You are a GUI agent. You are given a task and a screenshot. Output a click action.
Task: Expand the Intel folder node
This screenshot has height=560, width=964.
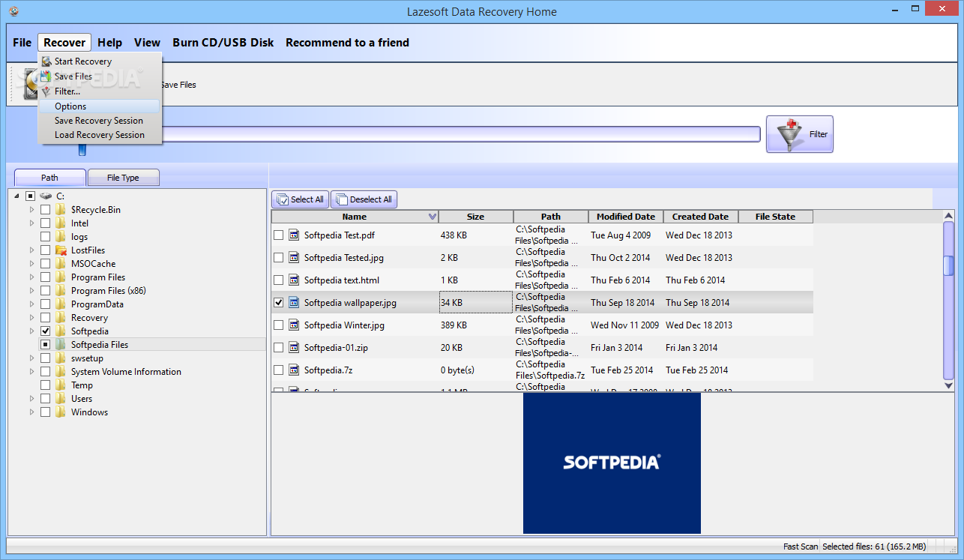click(31, 223)
